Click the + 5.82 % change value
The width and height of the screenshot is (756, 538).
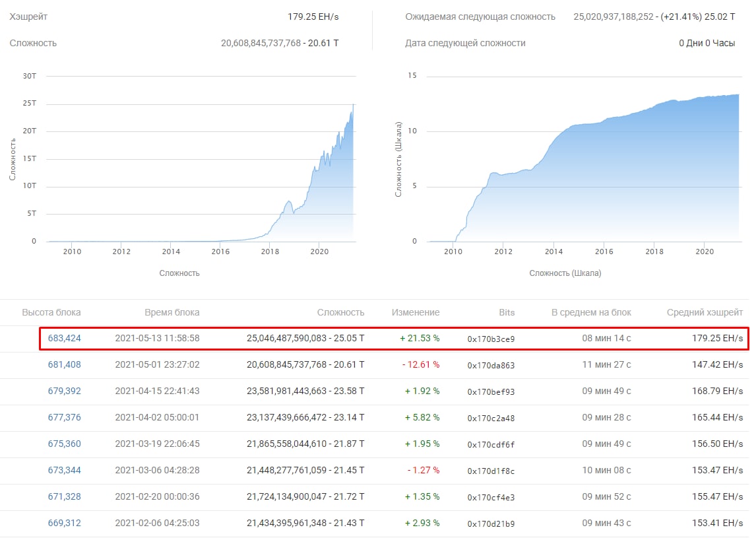click(422, 417)
